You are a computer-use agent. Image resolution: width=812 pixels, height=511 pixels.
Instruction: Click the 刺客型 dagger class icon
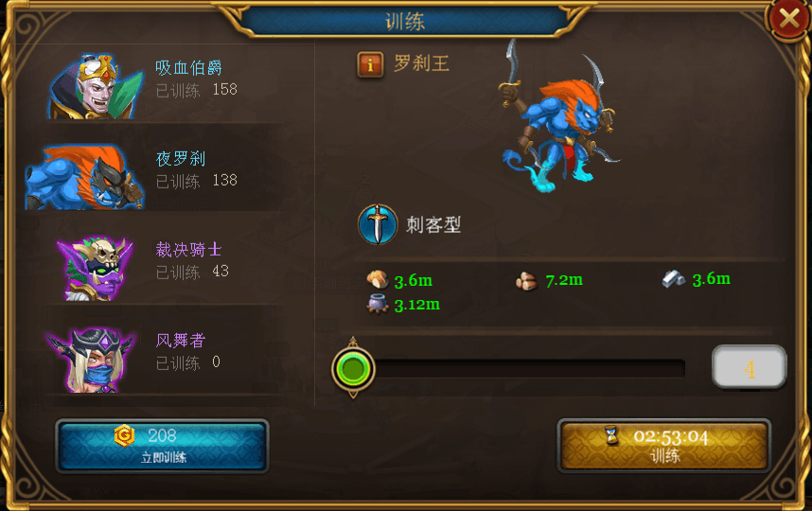(x=378, y=224)
